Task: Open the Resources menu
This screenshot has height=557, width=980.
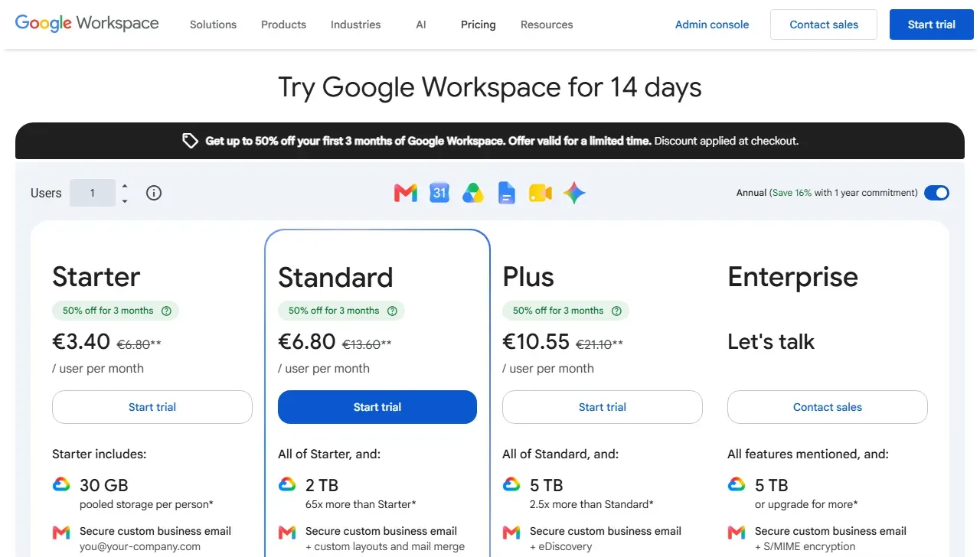Action: pos(547,24)
